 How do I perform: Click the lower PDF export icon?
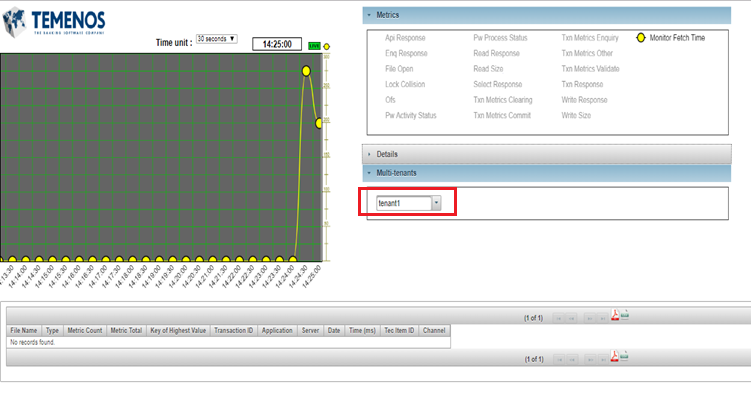pos(614,356)
